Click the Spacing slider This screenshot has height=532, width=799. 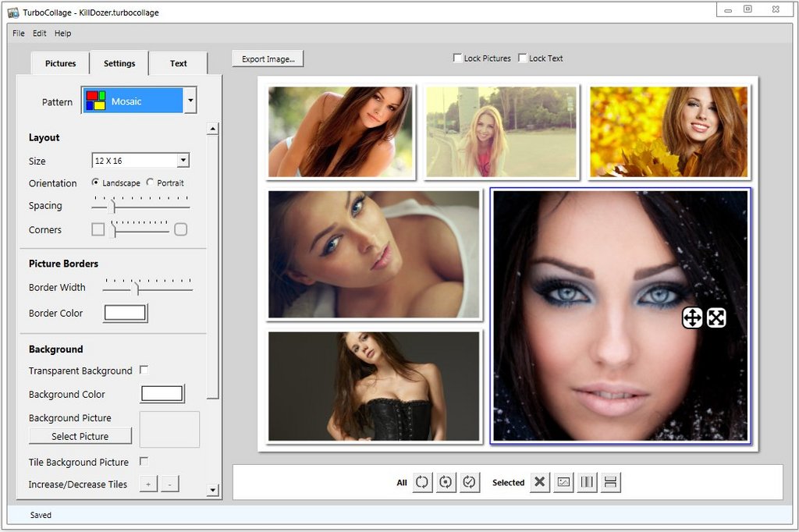[x=140, y=205]
